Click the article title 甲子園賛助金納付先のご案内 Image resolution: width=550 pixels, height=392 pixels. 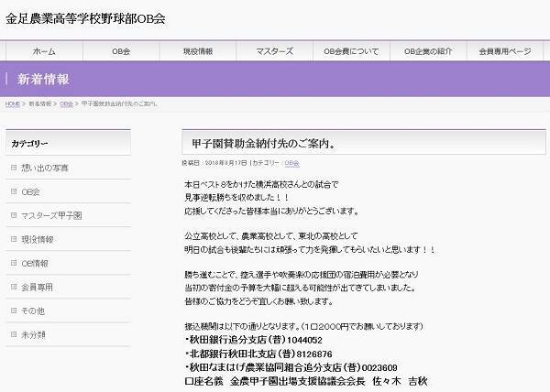(262, 144)
